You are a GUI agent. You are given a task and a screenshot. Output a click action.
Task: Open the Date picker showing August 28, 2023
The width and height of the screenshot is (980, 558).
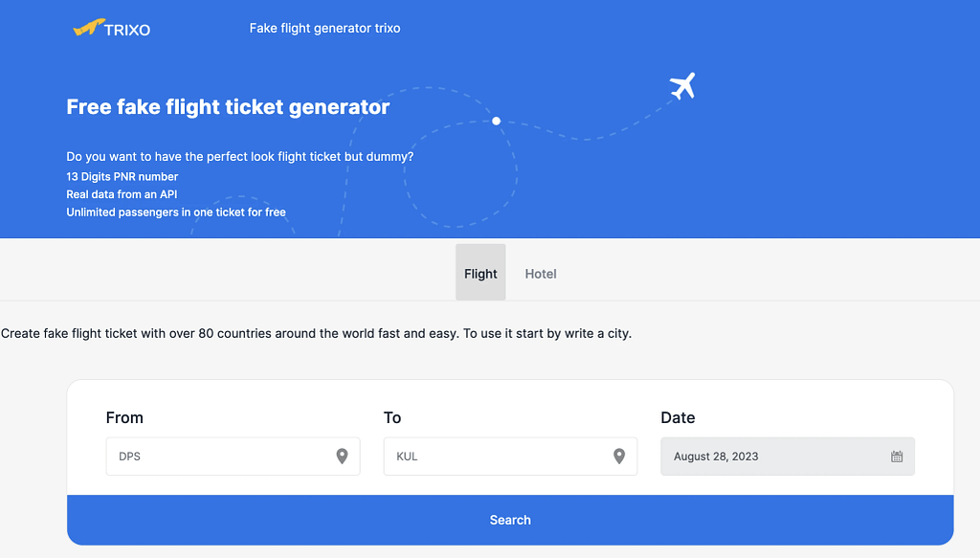tap(766, 457)
